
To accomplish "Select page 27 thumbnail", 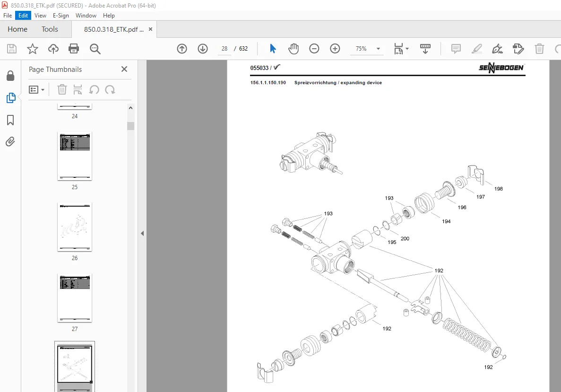I will [x=74, y=298].
